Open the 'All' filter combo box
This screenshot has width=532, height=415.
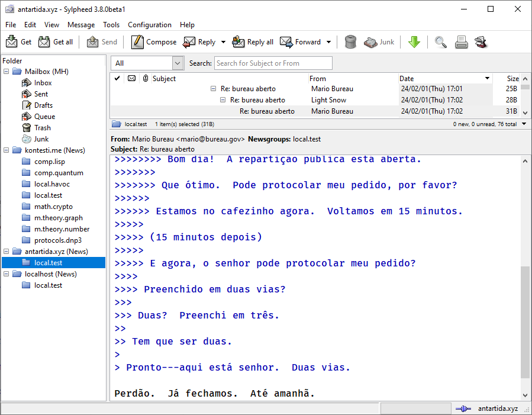tap(149, 63)
